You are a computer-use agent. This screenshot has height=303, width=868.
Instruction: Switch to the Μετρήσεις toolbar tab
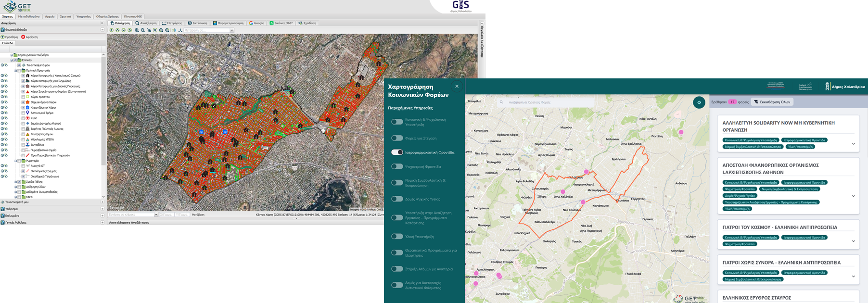click(x=172, y=23)
